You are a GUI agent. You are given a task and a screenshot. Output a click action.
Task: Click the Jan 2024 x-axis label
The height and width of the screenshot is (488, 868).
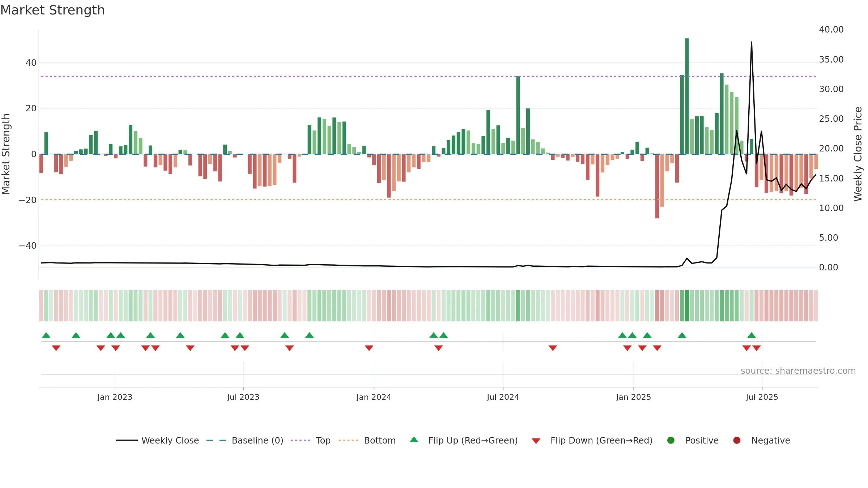click(x=374, y=397)
